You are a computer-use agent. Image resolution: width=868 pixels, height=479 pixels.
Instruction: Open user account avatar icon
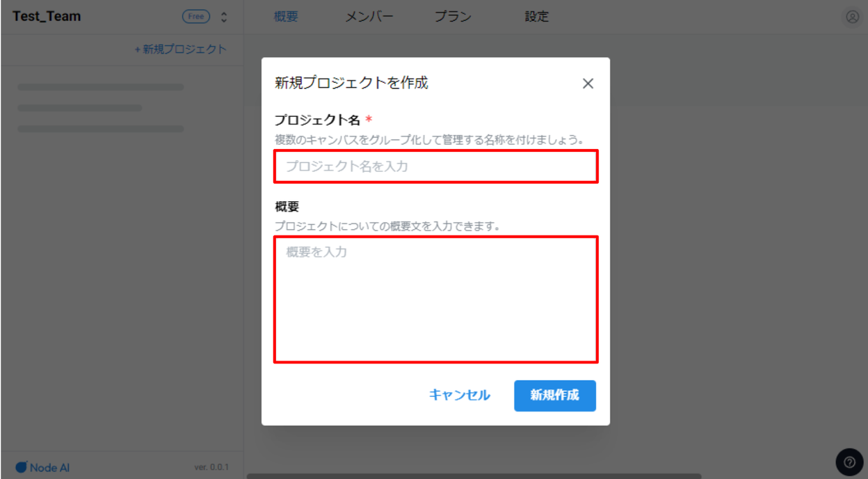pyautogui.click(x=852, y=17)
